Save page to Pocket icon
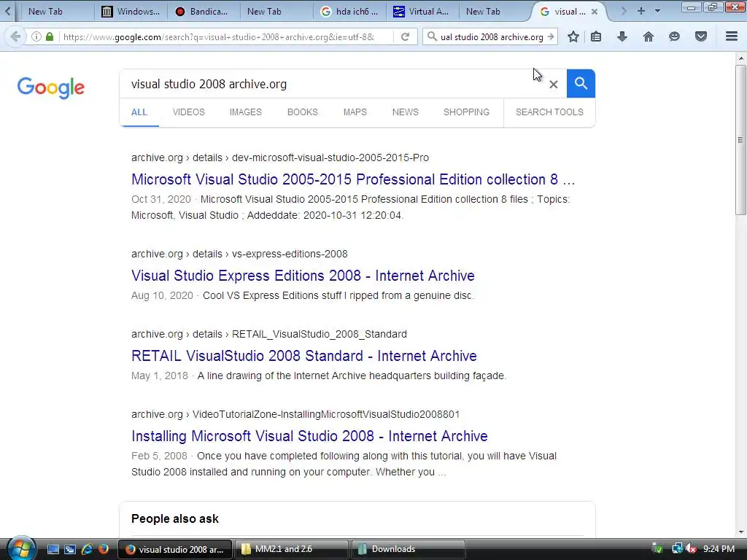 pos(701,36)
